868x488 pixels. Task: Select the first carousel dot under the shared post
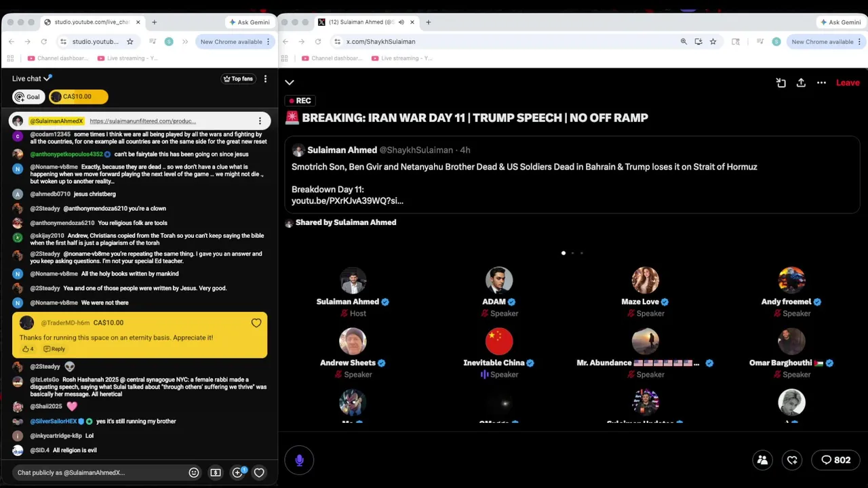[x=564, y=253]
